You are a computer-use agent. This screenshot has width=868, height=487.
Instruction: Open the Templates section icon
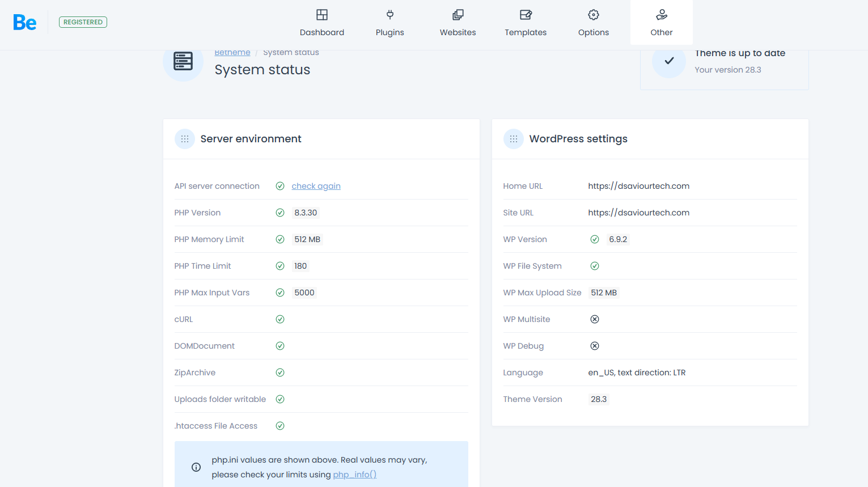(526, 15)
